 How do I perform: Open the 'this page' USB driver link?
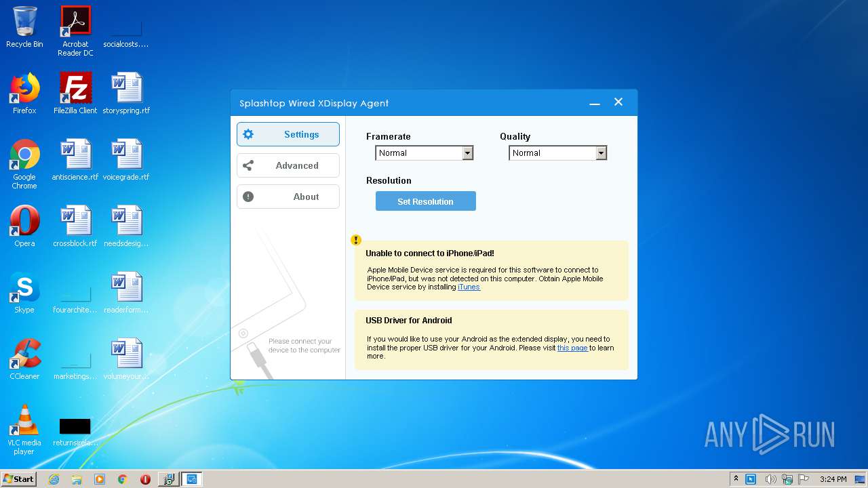pos(572,348)
